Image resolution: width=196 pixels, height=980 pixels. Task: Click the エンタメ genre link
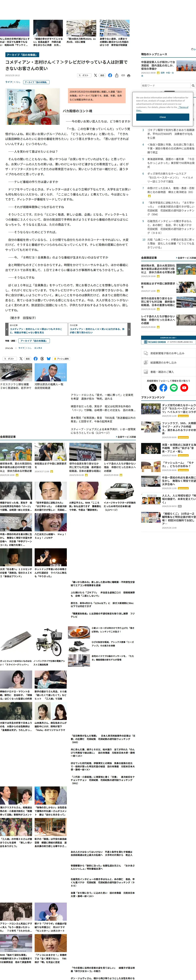38,348
